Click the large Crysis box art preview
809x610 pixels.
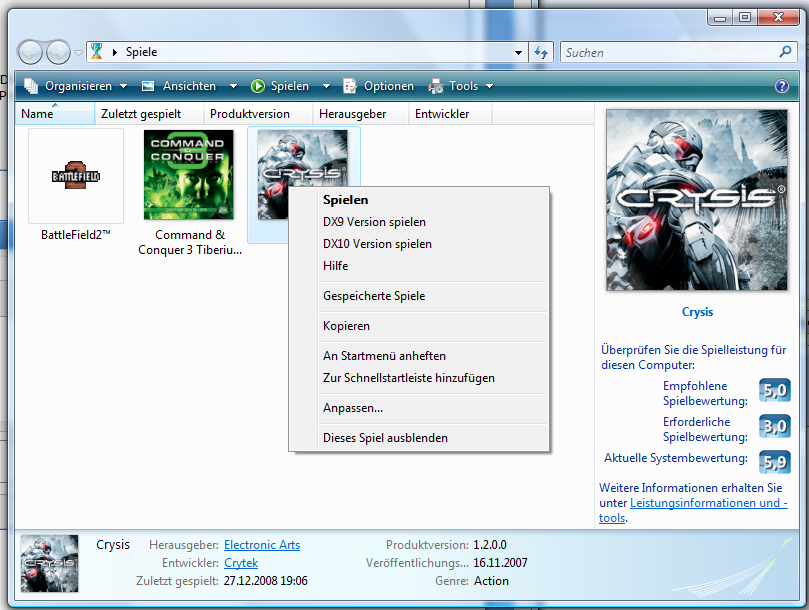(x=697, y=200)
